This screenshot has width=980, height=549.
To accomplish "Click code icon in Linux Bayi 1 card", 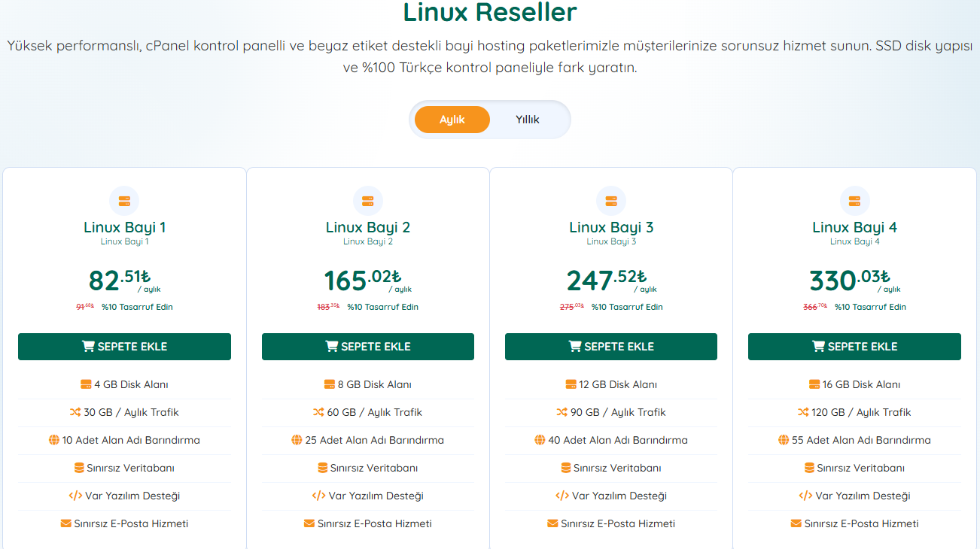I will pos(75,496).
